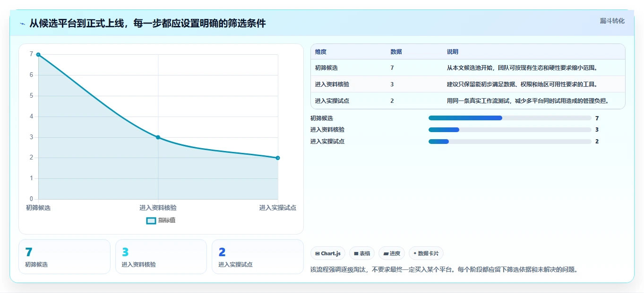Toggle the 指标值 legend swatch
This screenshot has width=644, height=293.
151,220
